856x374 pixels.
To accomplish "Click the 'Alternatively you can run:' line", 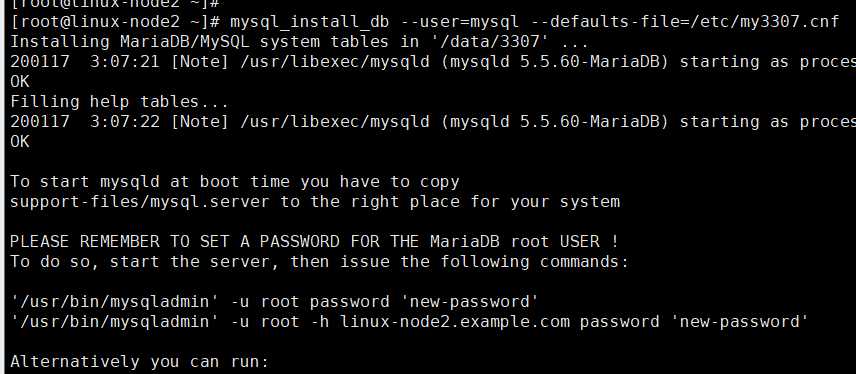I will click(140, 361).
